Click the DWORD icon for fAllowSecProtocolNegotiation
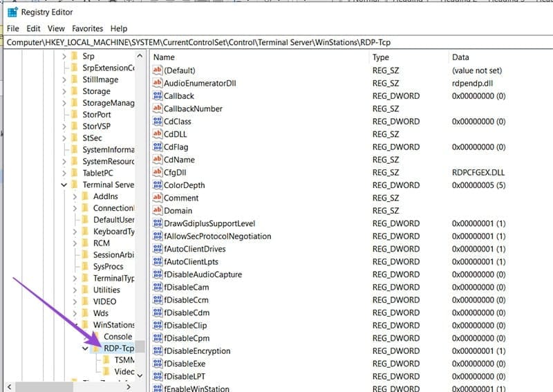 click(x=158, y=236)
